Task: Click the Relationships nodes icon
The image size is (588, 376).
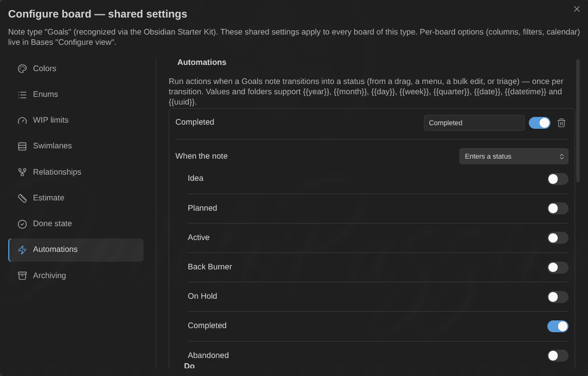Action: pos(22,172)
